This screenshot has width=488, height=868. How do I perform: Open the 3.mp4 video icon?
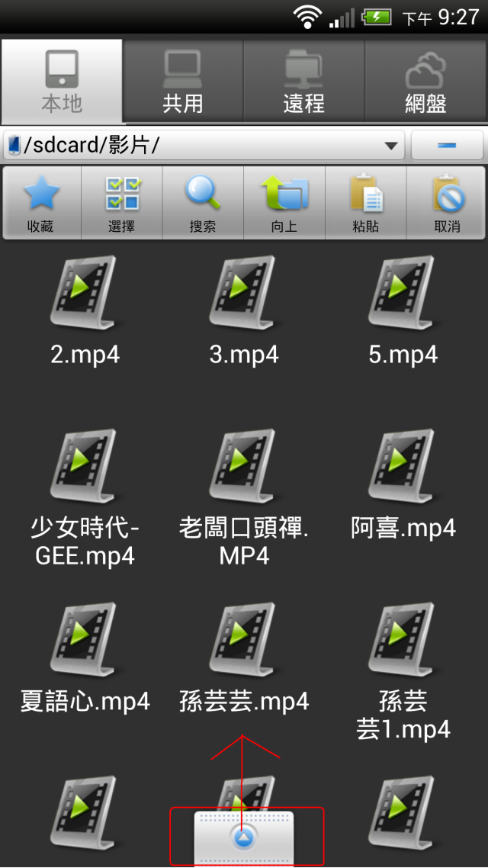tap(243, 291)
